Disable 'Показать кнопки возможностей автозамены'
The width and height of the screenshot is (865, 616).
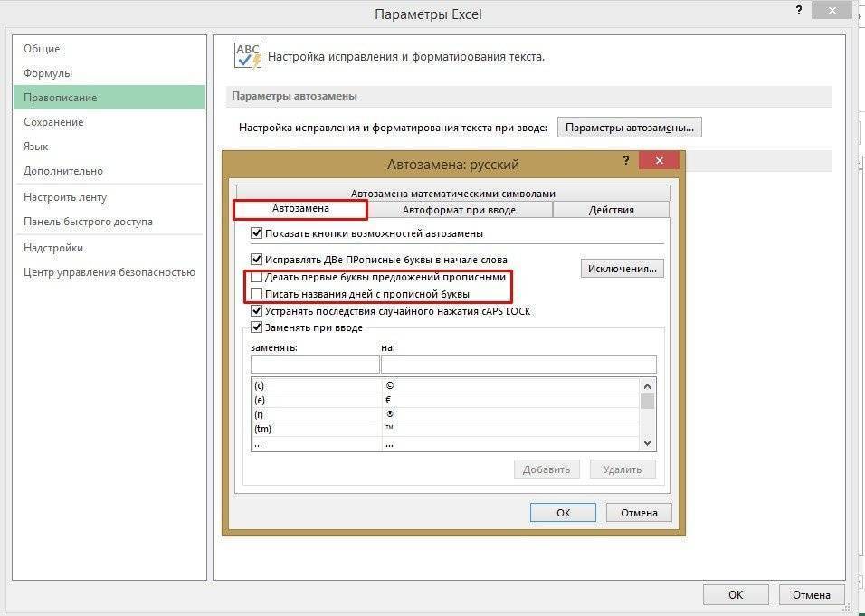pyautogui.click(x=256, y=232)
